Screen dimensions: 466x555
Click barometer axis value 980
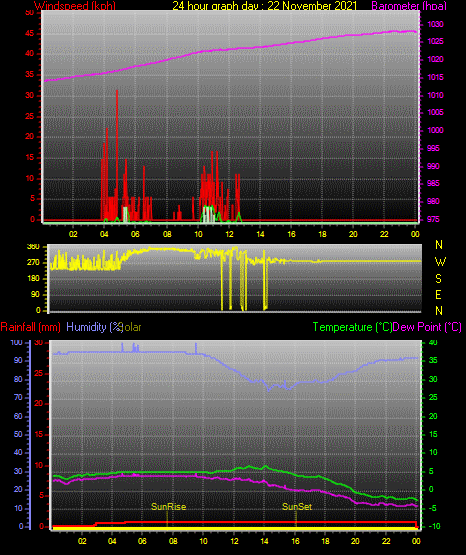(x=433, y=201)
